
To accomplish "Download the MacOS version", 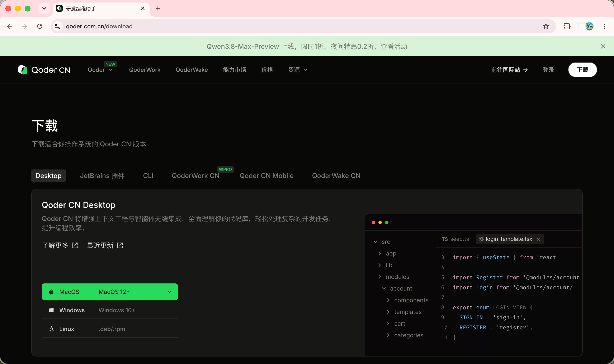I will [110, 292].
